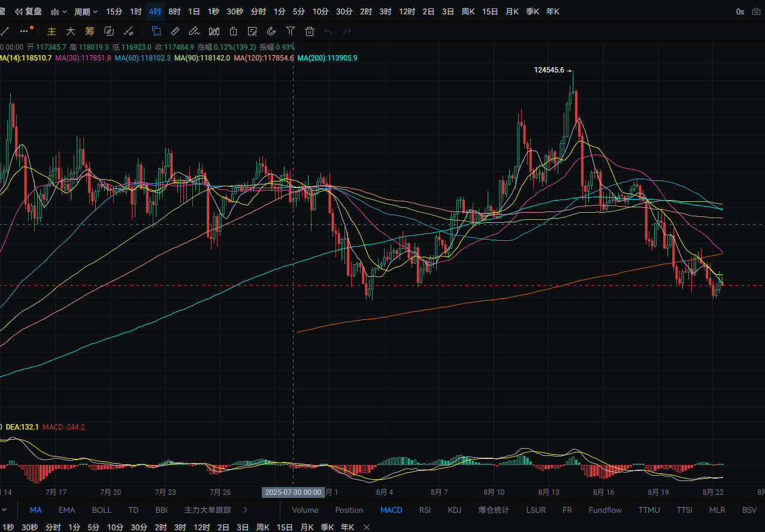Switch to the FR funding rate tab
This screenshot has height=532, width=765.
[x=567, y=510]
